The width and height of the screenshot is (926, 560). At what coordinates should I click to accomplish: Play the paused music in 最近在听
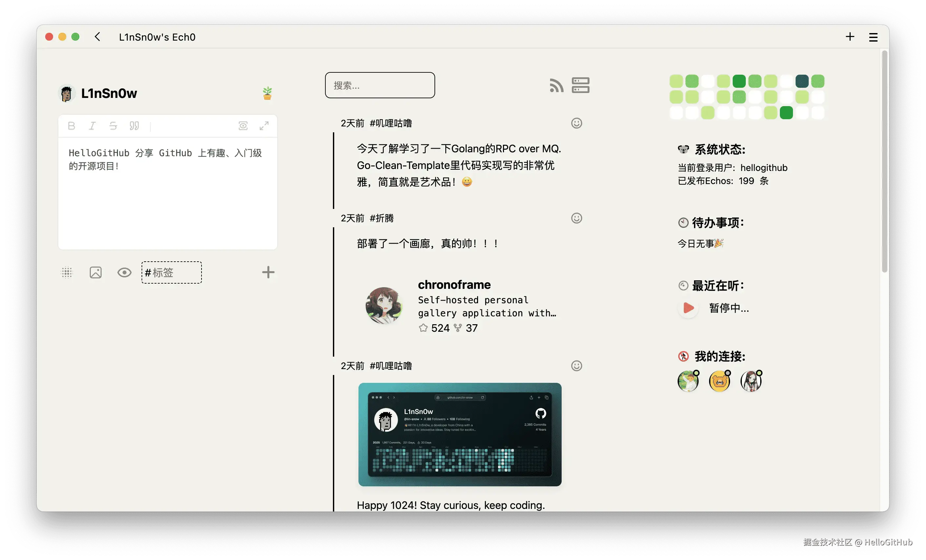click(x=688, y=308)
